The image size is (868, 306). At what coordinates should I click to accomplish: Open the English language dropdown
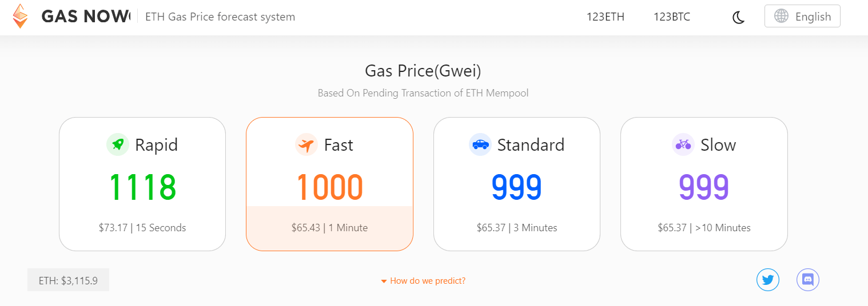click(x=802, y=17)
